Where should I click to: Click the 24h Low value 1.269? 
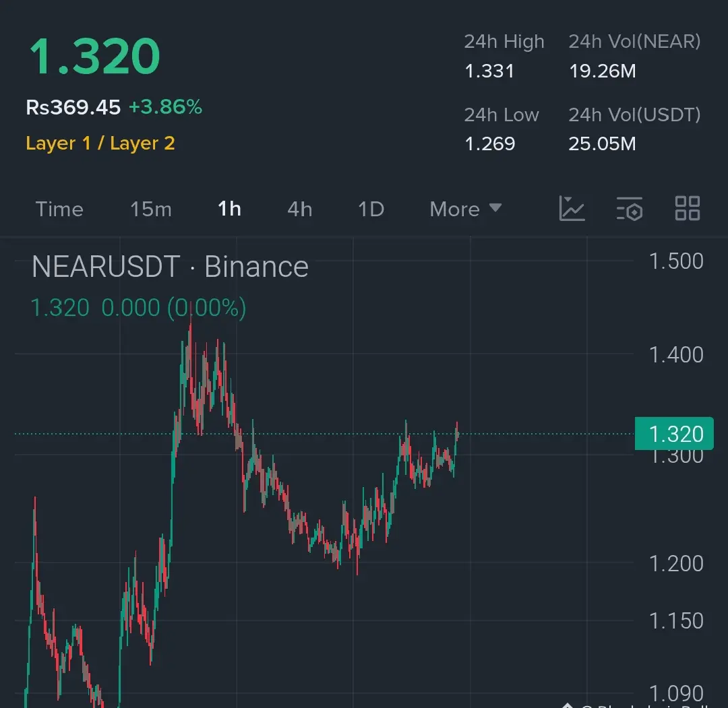click(490, 144)
